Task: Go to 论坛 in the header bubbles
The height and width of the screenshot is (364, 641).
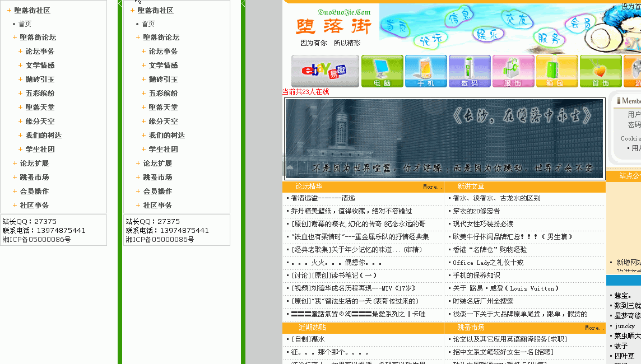Action: [x=430, y=39]
